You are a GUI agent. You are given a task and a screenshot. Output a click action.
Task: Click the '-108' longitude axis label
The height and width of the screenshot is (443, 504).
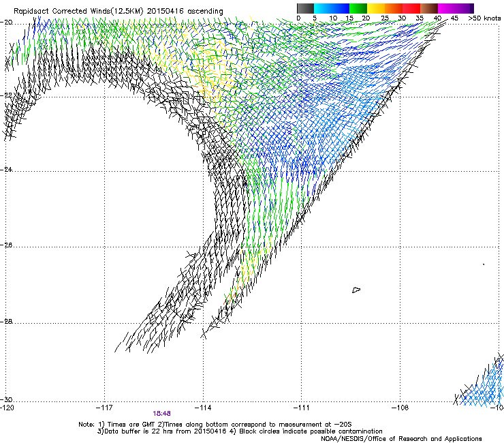[x=400, y=408]
